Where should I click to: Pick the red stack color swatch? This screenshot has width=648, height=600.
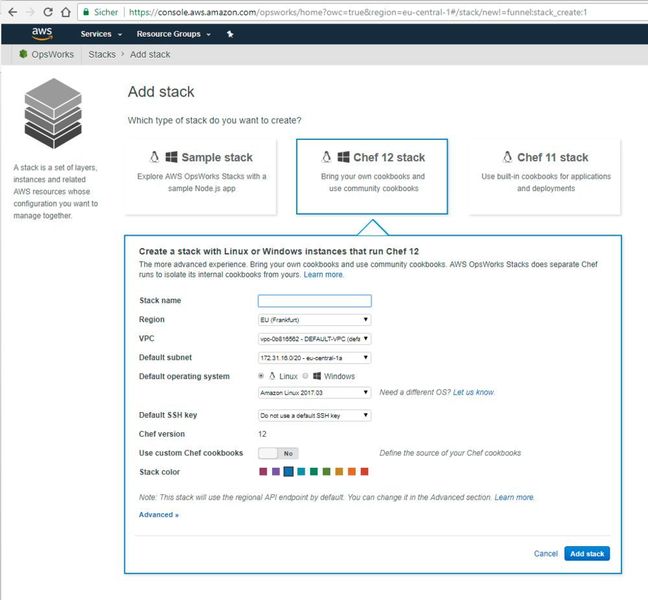point(364,471)
